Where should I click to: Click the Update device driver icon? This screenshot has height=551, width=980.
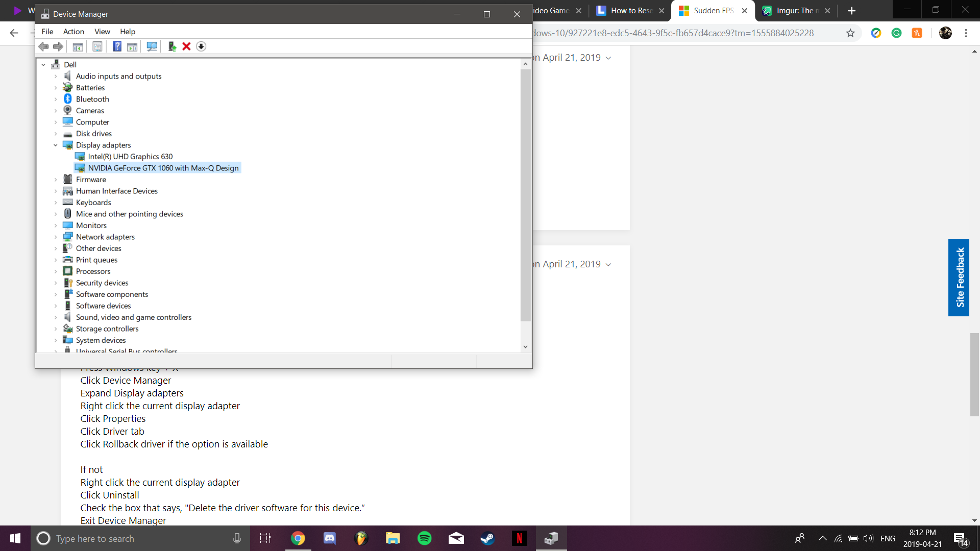pyautogui.click(x=172, y=46)
